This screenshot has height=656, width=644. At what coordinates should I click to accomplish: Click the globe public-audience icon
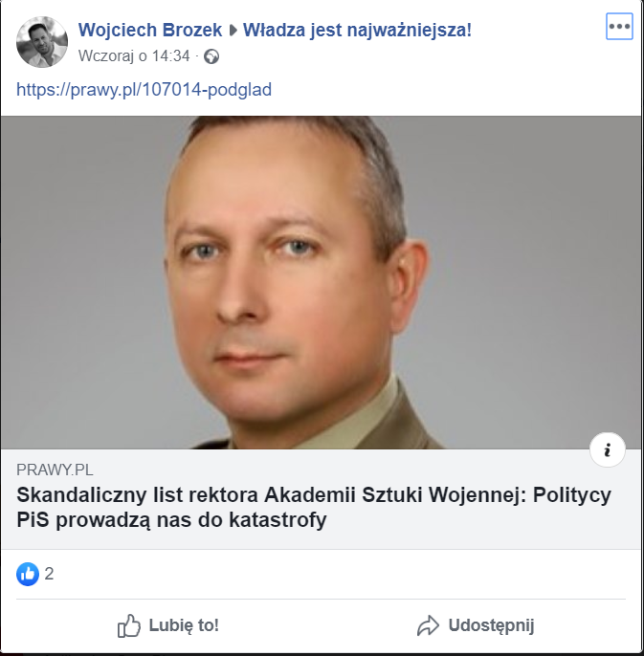click(x=211, y=56)
